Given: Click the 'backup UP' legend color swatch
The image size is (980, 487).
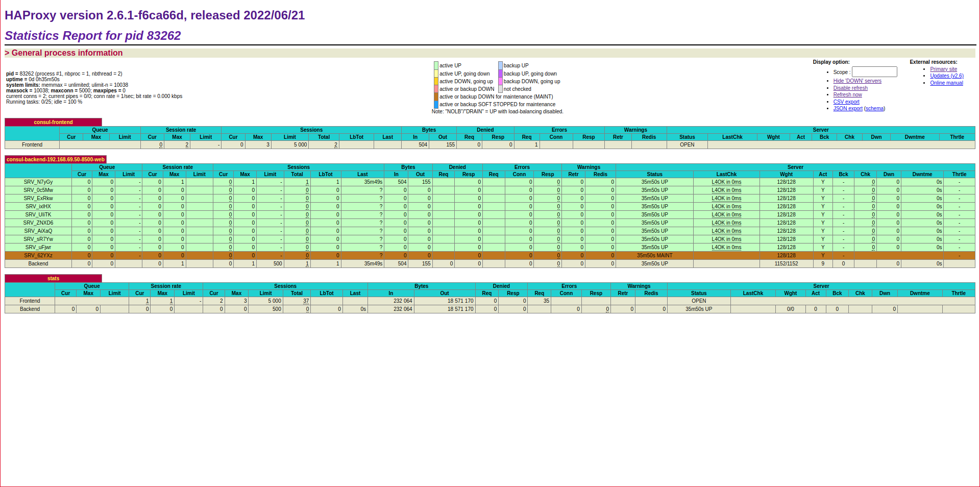Looking at the screenshot, I should 500,66.
